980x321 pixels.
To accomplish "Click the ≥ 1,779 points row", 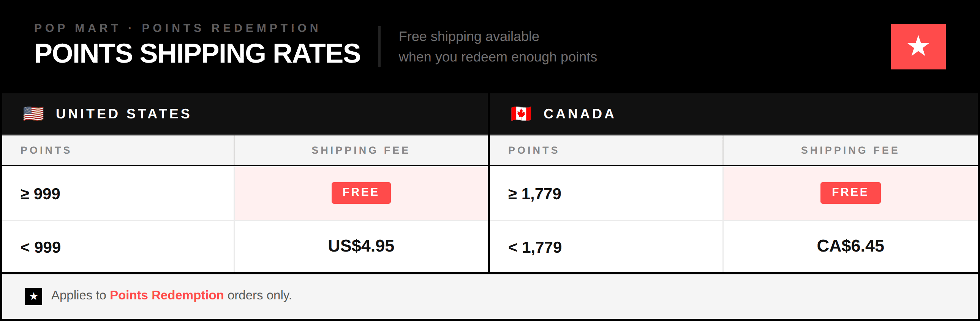I will pyautogui.click(x=733, y=194).
